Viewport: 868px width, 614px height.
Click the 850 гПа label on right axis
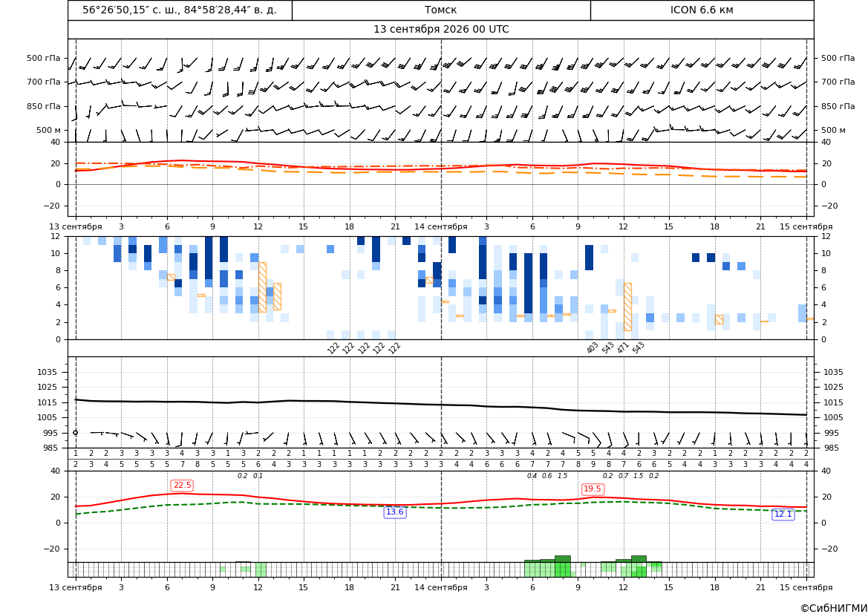click(x=838, y=106)
